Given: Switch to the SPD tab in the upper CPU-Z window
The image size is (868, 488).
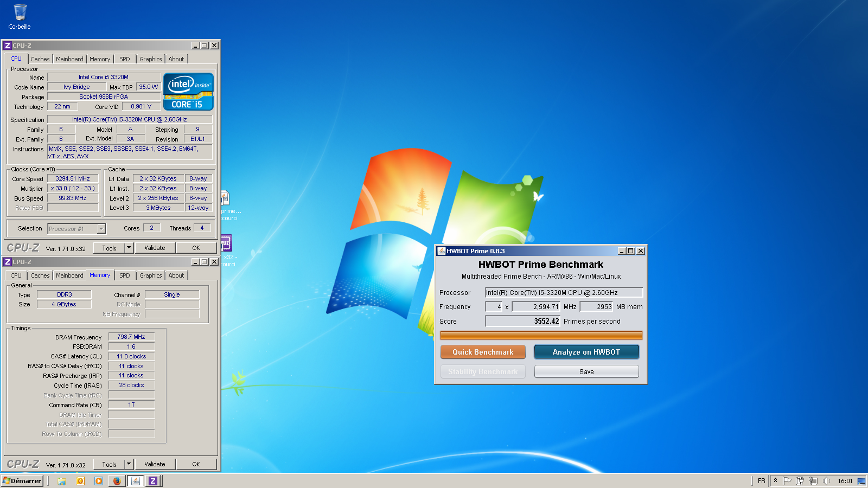Looking at the screenshot, I should pyautogui.click(x=125, y=59).
